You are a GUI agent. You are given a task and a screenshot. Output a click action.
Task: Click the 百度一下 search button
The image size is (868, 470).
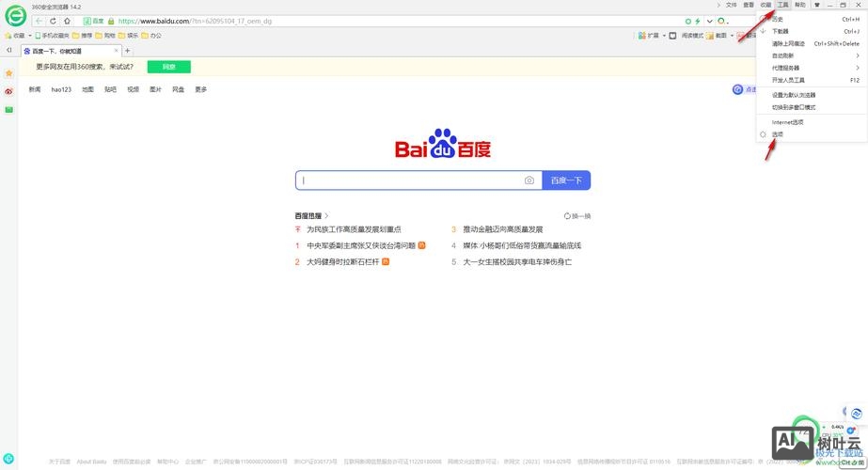[566, 180]
